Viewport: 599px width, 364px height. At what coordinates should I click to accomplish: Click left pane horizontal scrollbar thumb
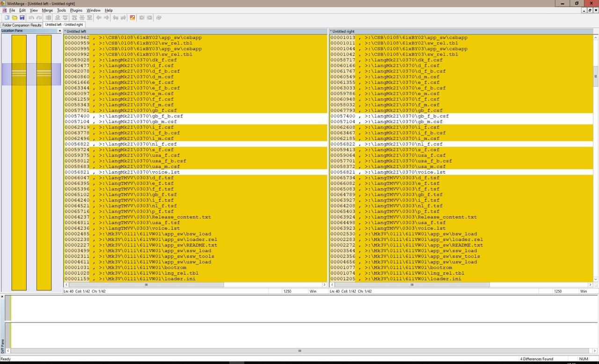146,284
